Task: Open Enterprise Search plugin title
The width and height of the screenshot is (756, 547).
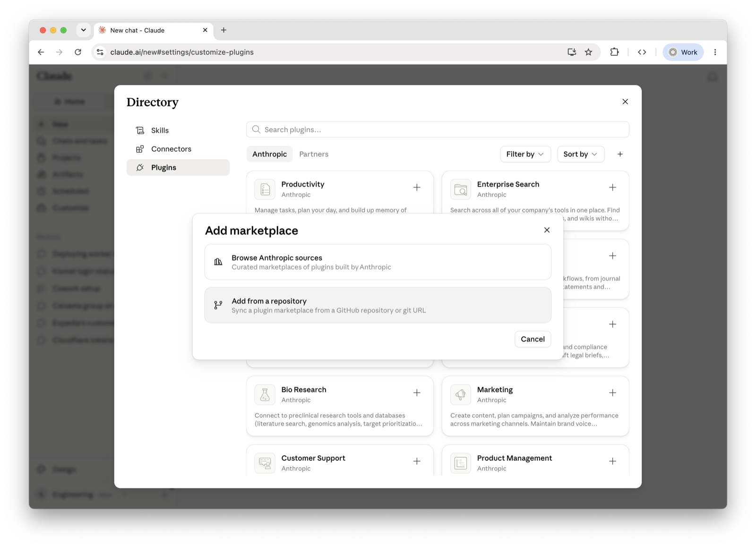Action: pyautogui.click(x=508, y=184)
